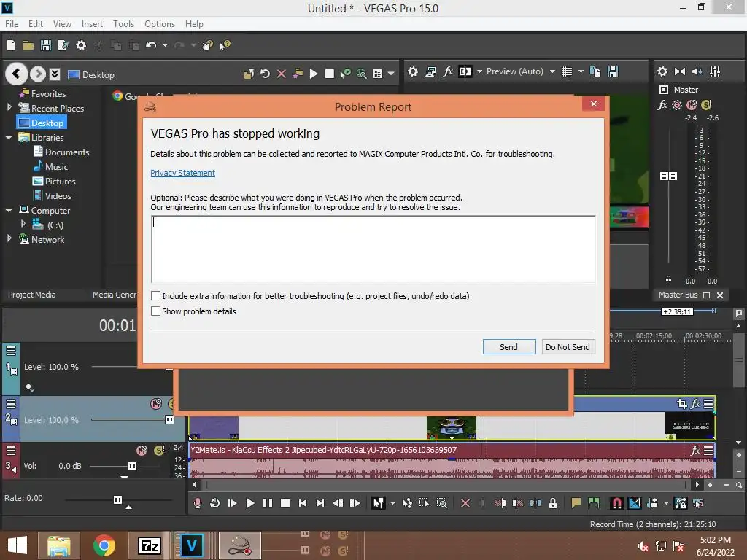Open mixer settings sliders icon in Master Bus
The image size is (747, 560).
pyautogui.click(x=715, y=71)
